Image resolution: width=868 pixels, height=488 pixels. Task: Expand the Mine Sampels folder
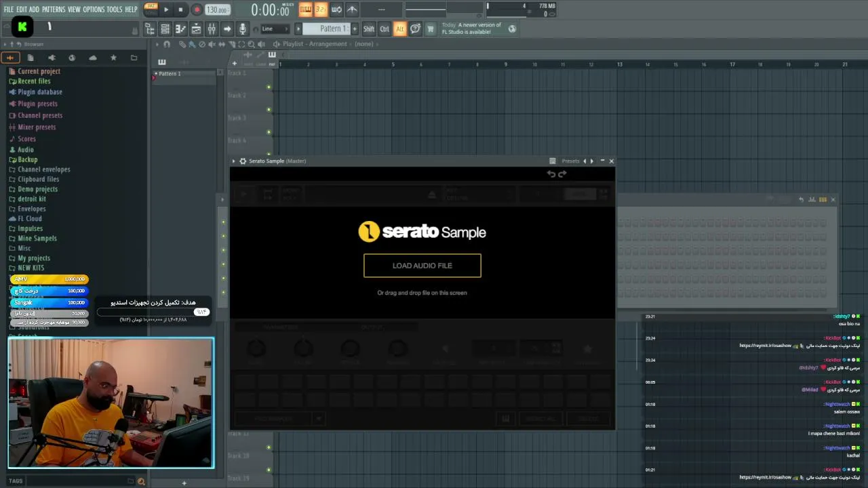(x=33, y=239)
